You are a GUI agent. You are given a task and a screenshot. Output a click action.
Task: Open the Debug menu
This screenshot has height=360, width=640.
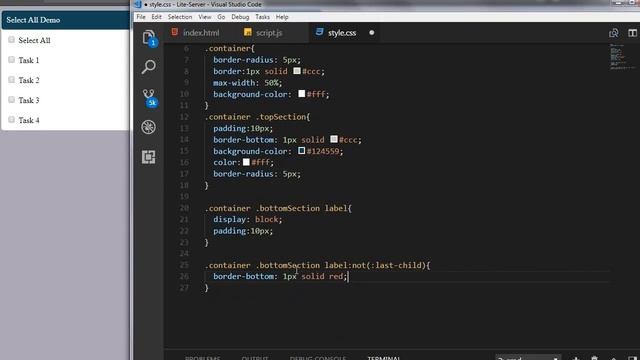pos(240,17)
